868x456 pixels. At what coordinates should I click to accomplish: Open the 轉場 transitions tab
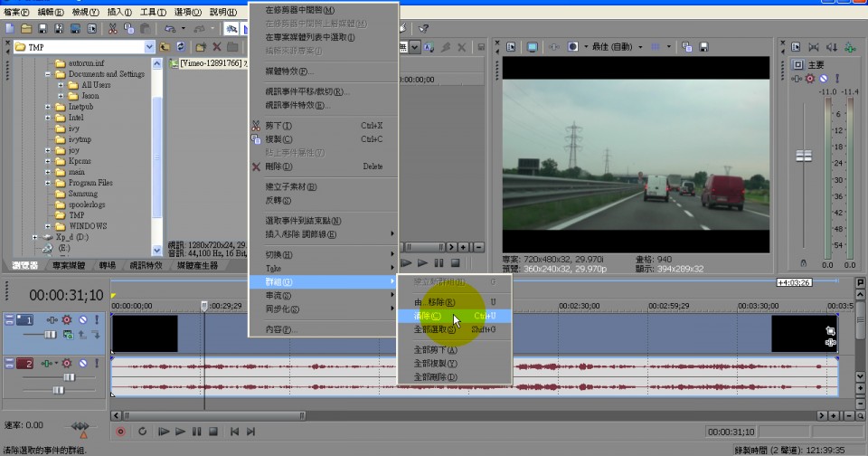pos(107,266)
